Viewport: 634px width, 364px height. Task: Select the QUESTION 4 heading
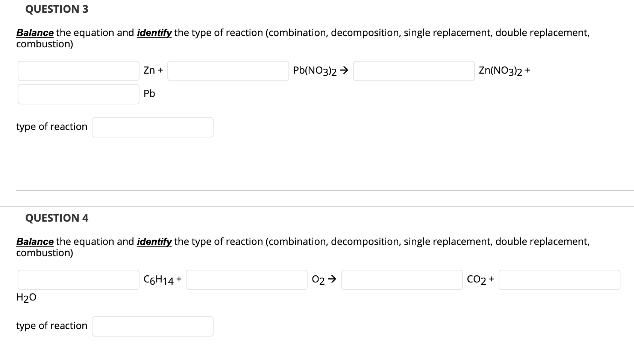pos(56,218)
